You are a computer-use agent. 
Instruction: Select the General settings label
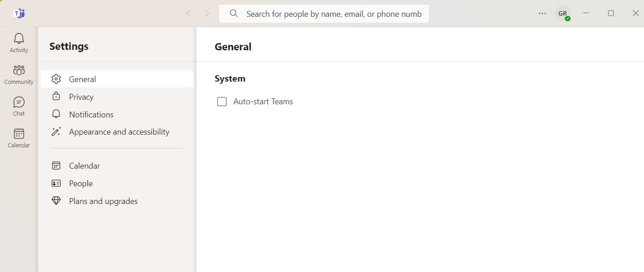[x=82, y=79]
